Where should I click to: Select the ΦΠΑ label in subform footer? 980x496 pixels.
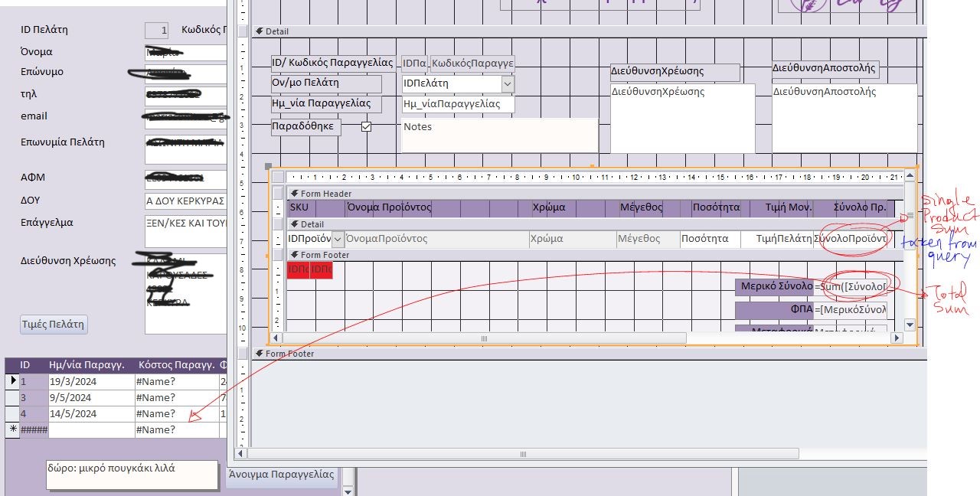tap(775, 310)
